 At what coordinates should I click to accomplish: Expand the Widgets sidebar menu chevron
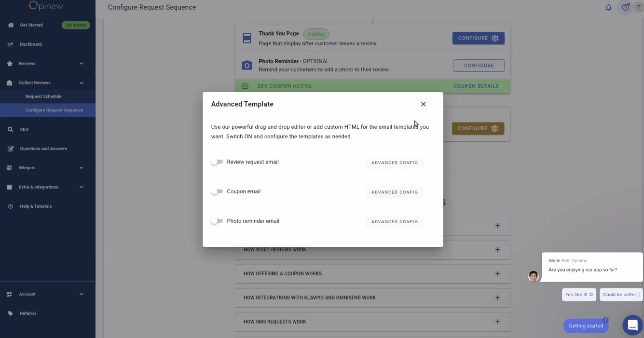pyautogui.click(x=81, y=168)
